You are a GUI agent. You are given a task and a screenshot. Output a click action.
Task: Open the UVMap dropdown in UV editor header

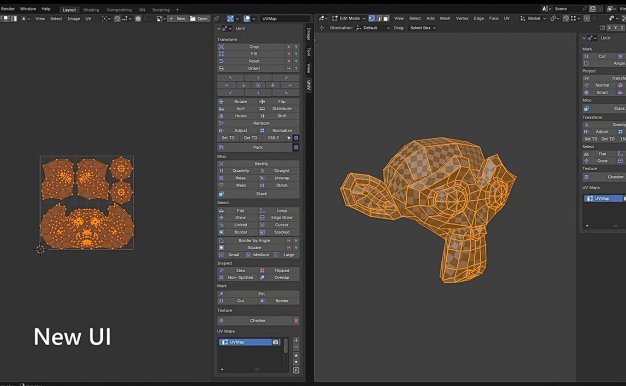pyautogui.click(x=285, y=19)
